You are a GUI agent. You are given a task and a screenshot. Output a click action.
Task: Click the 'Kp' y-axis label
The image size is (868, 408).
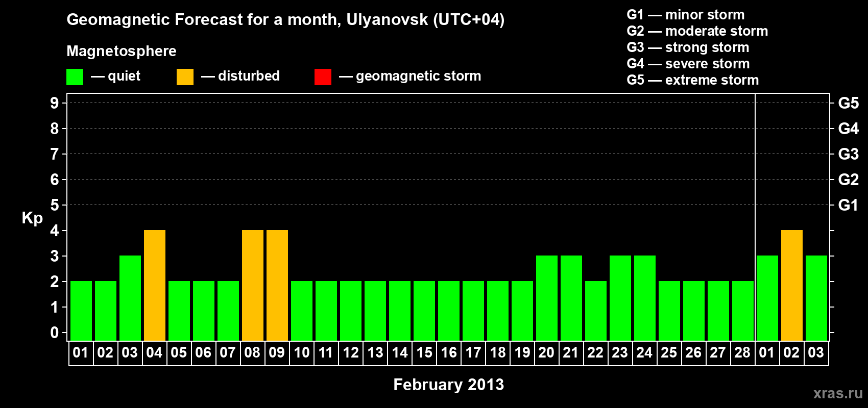coord(32,218)
